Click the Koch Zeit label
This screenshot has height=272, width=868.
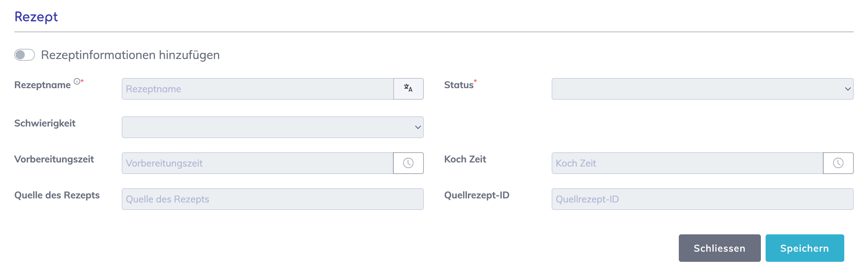click(x=465, y=159)
